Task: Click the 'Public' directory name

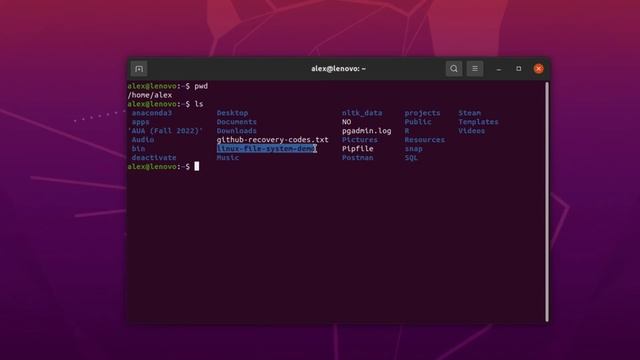Action: coord(418,122)
